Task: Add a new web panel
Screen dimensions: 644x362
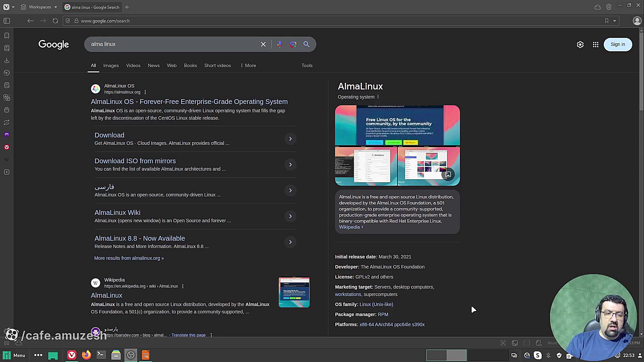Action: 7,172
